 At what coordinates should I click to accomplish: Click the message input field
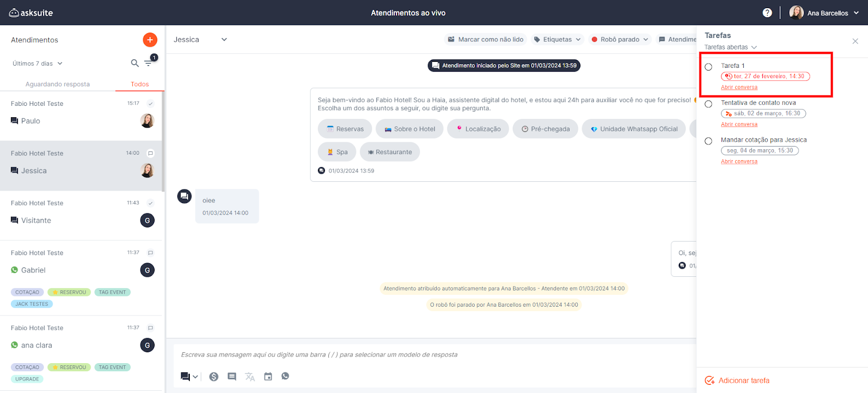click(435, 355)
